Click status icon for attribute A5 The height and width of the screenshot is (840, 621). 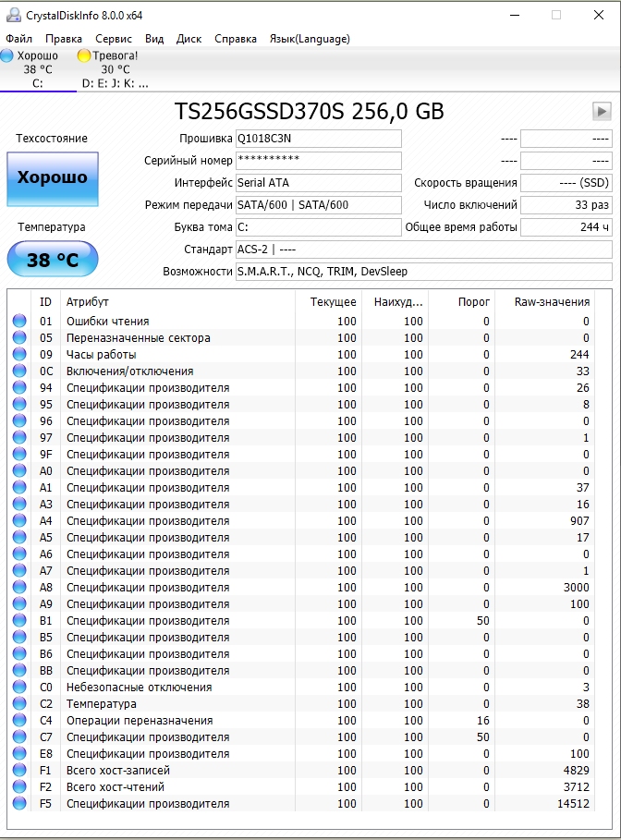point(19,537)
